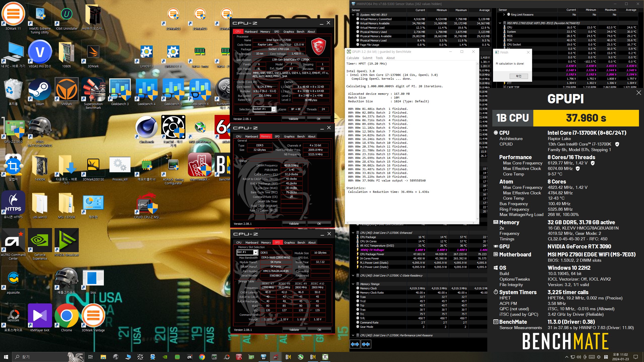The image size is (644, 362).
Task: Open 3DMark Vantage desktop shortcut
Action: (93, 318)
